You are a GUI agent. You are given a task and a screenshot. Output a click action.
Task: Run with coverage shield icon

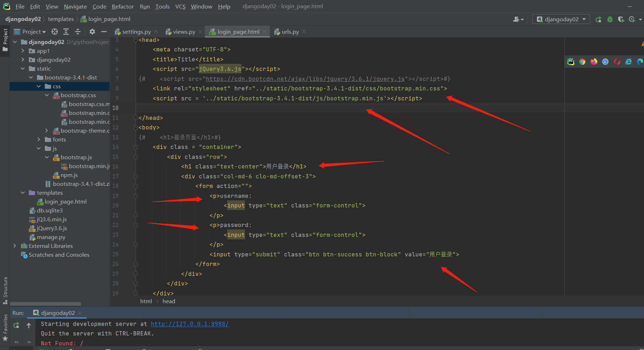(x=621, y=19)
